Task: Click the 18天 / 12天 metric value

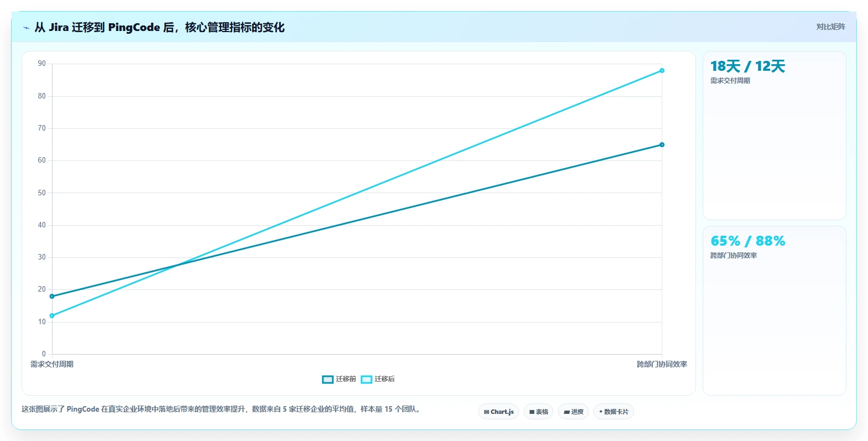Action: 747,66
